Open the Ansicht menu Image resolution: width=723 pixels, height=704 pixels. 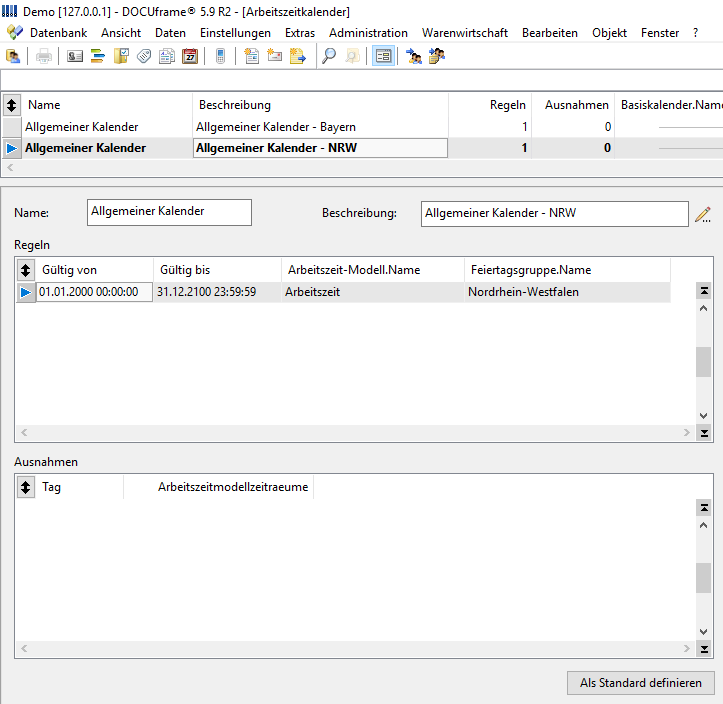pyautogui.click(x=121, y=33)
